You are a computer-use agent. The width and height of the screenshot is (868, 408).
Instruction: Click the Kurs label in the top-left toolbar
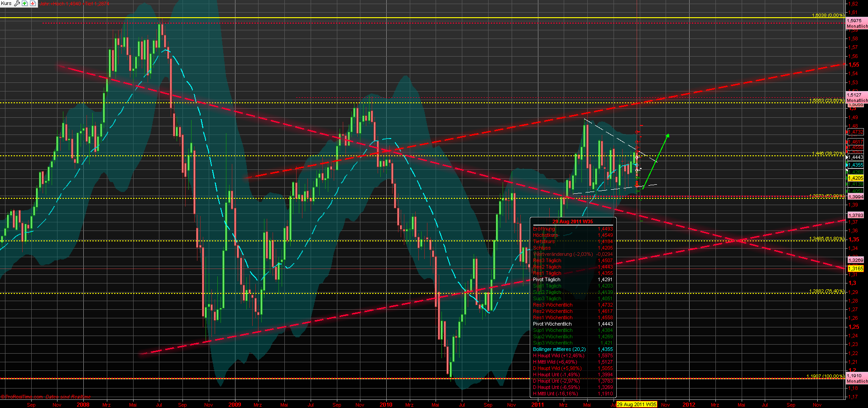[x=6, y=3]
